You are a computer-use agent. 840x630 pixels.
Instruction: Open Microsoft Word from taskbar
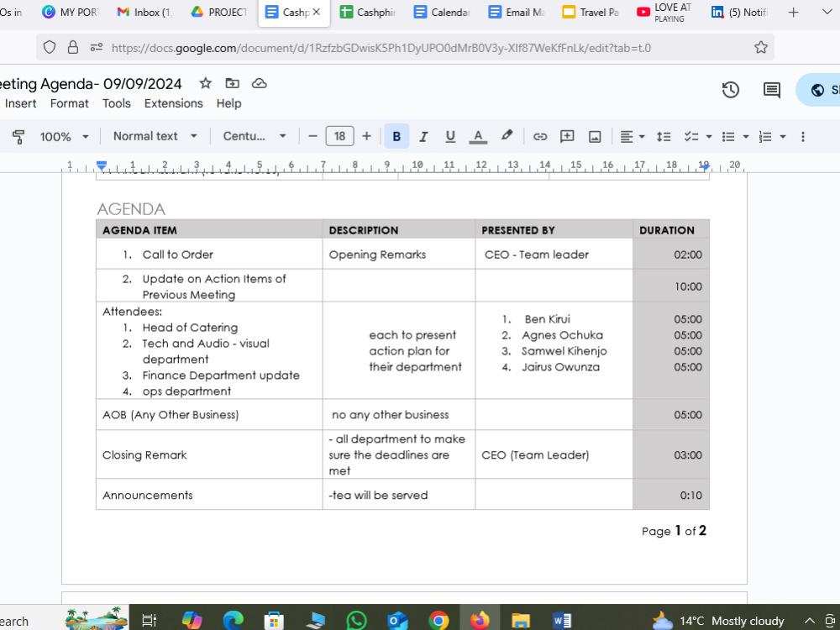coord(561,621)
